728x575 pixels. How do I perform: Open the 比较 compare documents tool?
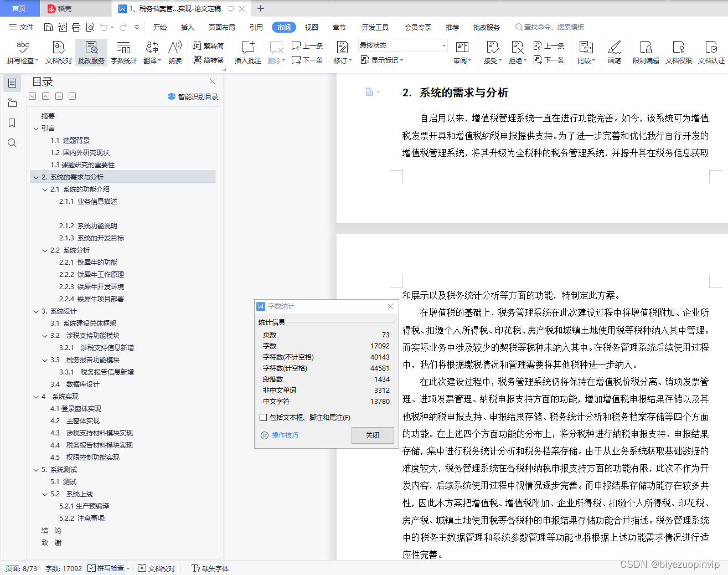coord(586,53)
